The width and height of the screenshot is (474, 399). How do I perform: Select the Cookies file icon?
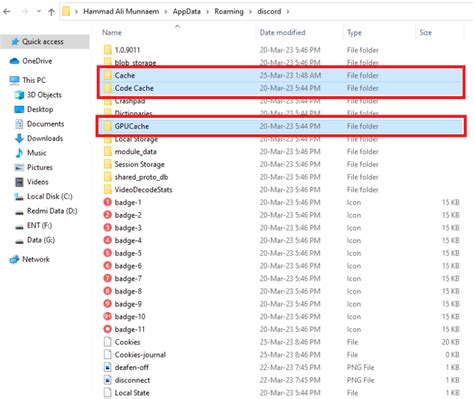[107, 342]
